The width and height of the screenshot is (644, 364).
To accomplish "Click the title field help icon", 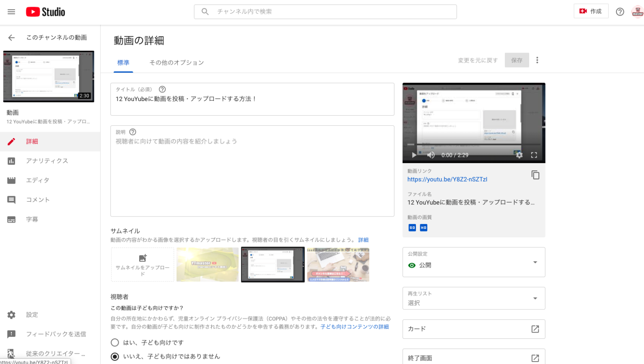I will [x=162, y=89].
